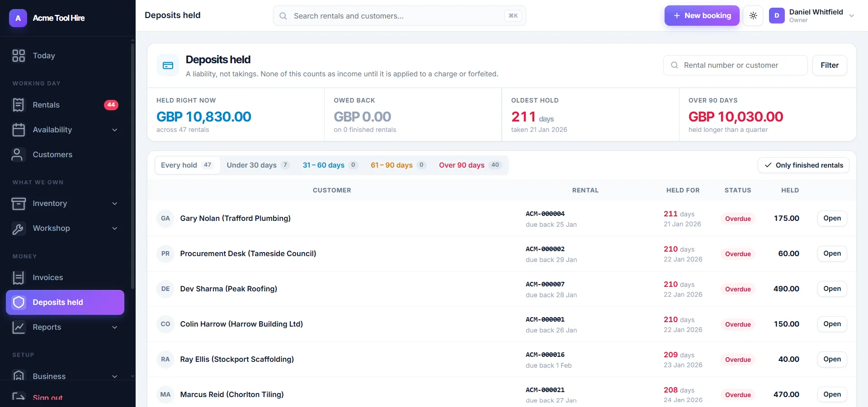This screenshot has width=868, height=407.
Task: Click the Inventory archive box icon
Action: pos(19,203)
